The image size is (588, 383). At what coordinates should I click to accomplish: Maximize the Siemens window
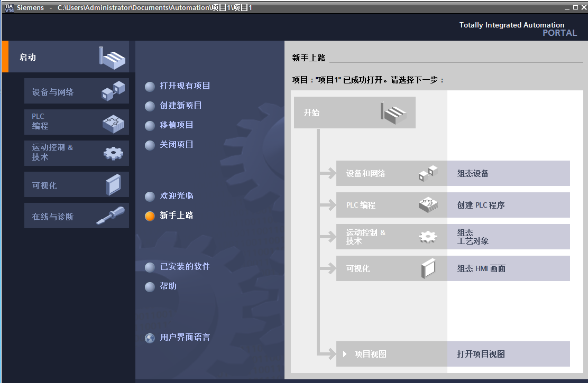tap(576, 7)
